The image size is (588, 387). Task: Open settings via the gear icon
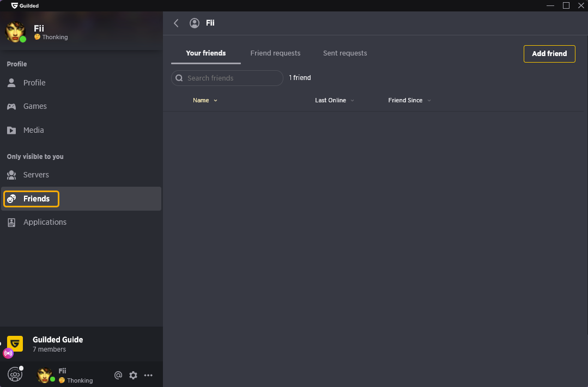133,375
